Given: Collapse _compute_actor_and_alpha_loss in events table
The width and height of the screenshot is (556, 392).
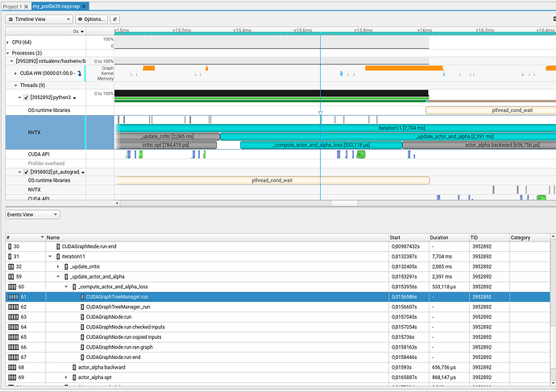Looking at the screenshot, I should pyautogui.click(x=66, y=287).
